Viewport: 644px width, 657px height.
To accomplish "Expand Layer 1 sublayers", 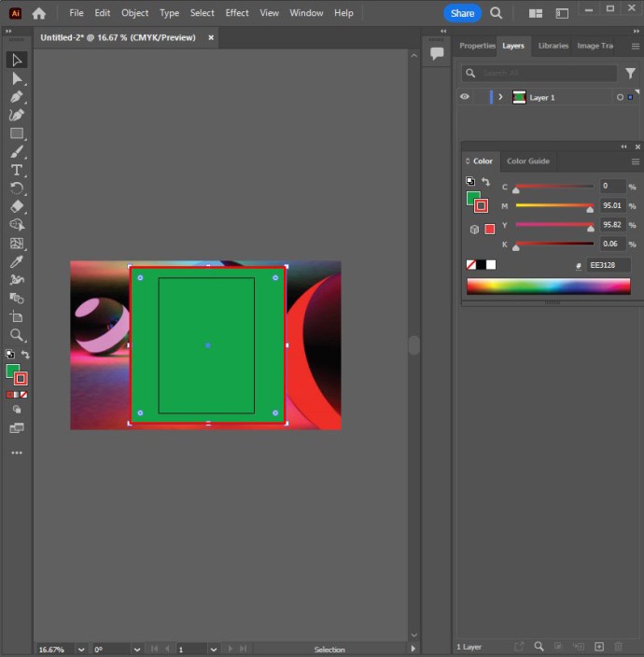I will tap(500, 97).
